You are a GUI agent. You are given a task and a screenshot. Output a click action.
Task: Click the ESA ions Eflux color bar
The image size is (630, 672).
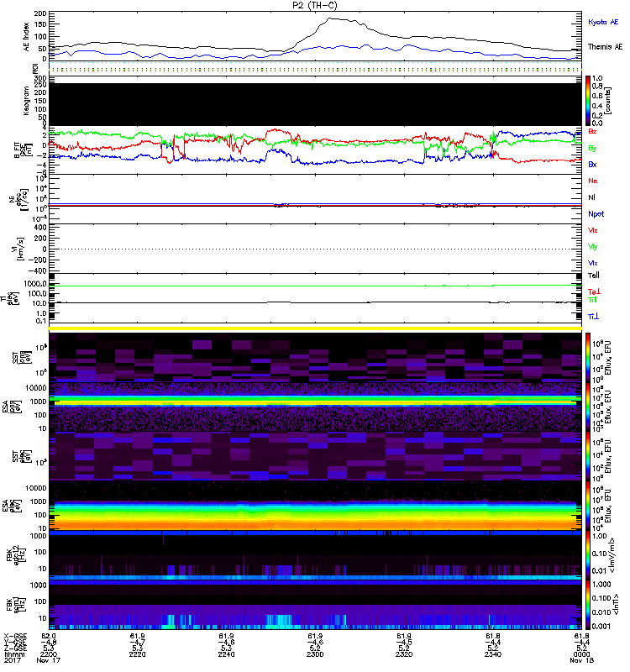pyautogui.click(x=588, y=407)
